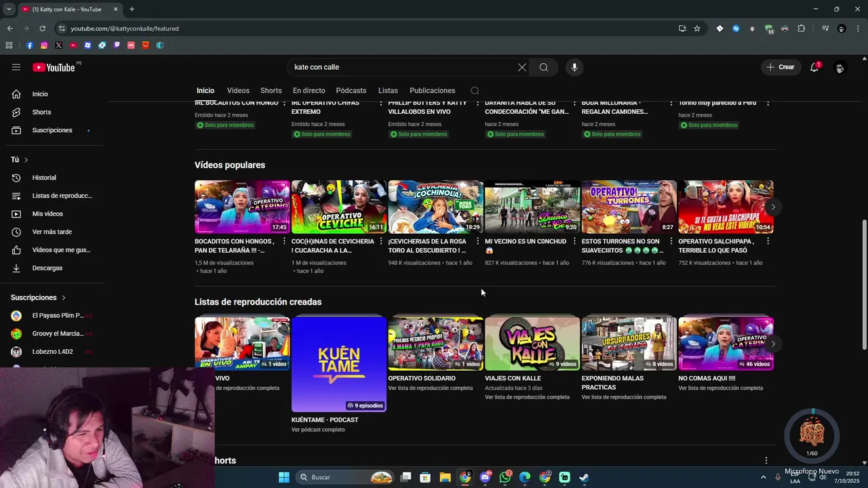Expand the Suscripciones heading chevron
The width and height of the screenshot is (868, 488).
pyautogui.click(x=64, y=298)
